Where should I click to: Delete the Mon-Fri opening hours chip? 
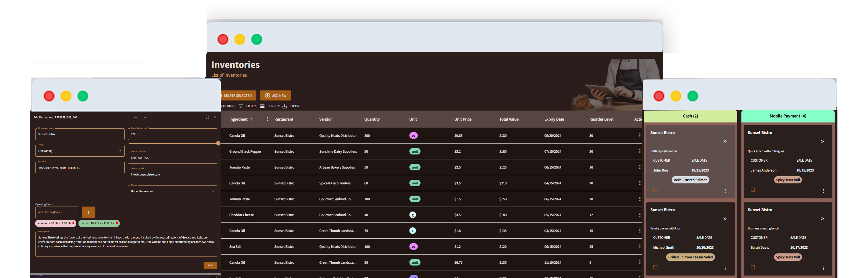pos(73,223)
